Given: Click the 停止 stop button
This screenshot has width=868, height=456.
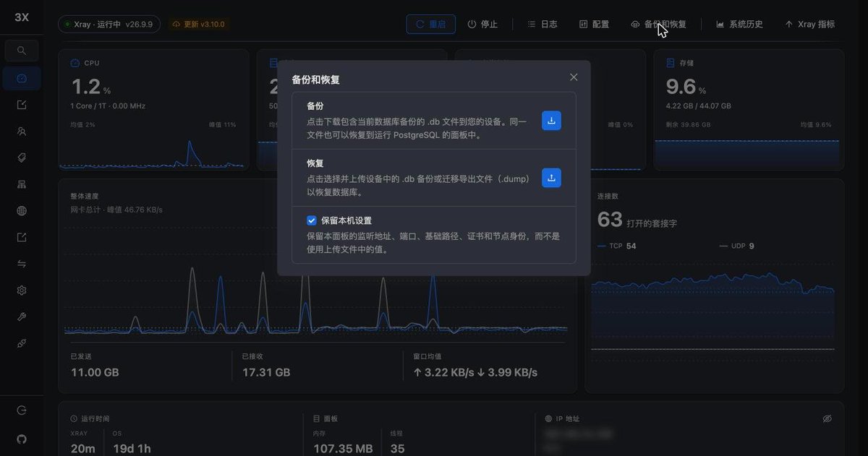Looking at the screenshot, I should tap(482, 24).
